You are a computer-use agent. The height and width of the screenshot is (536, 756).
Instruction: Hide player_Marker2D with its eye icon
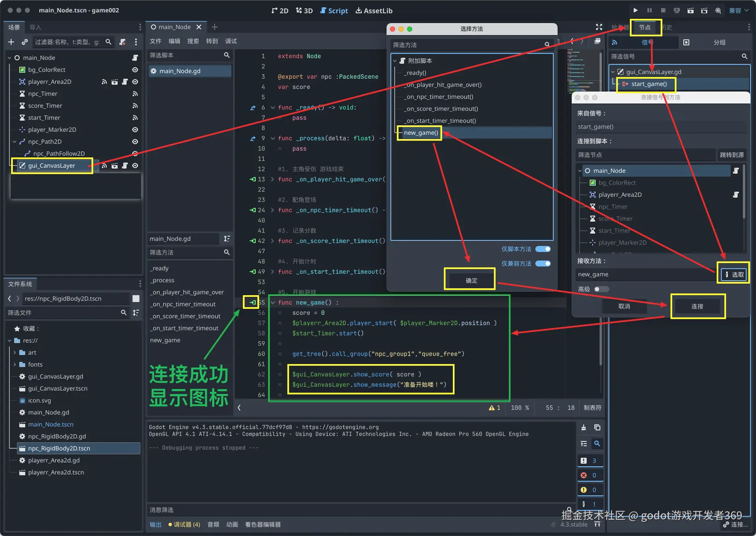[135, 130]
